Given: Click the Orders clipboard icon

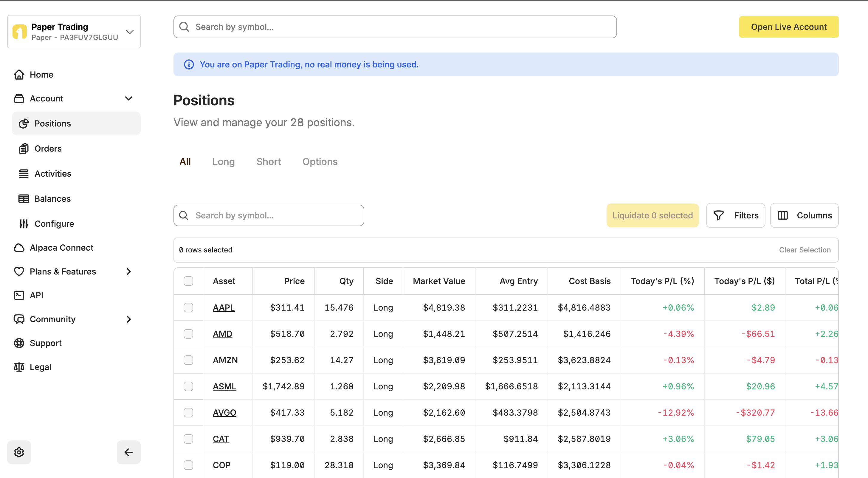Looking at the screenshot, I should (24, 148).
